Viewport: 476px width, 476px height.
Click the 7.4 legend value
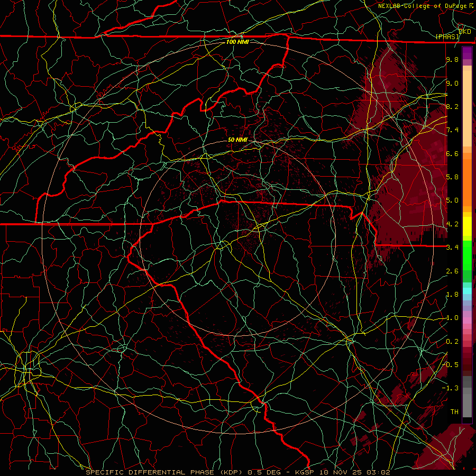pyautogui.click(x=452, y=130)
